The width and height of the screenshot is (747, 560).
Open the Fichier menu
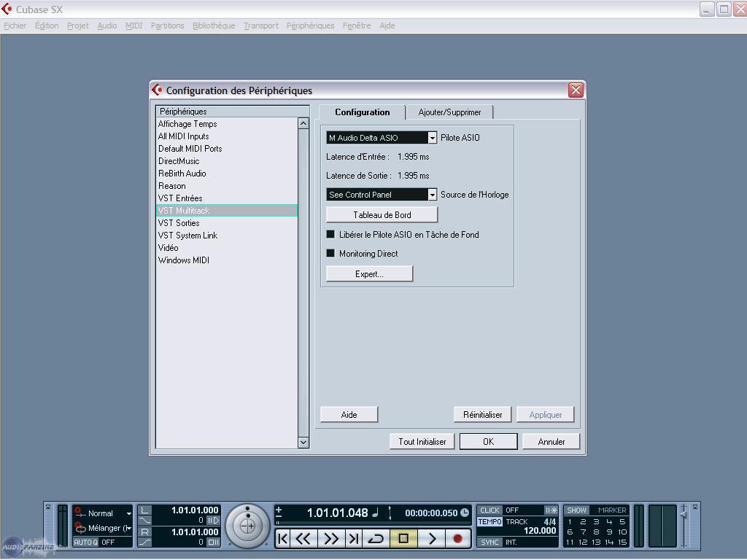click(x=15, y=26)
